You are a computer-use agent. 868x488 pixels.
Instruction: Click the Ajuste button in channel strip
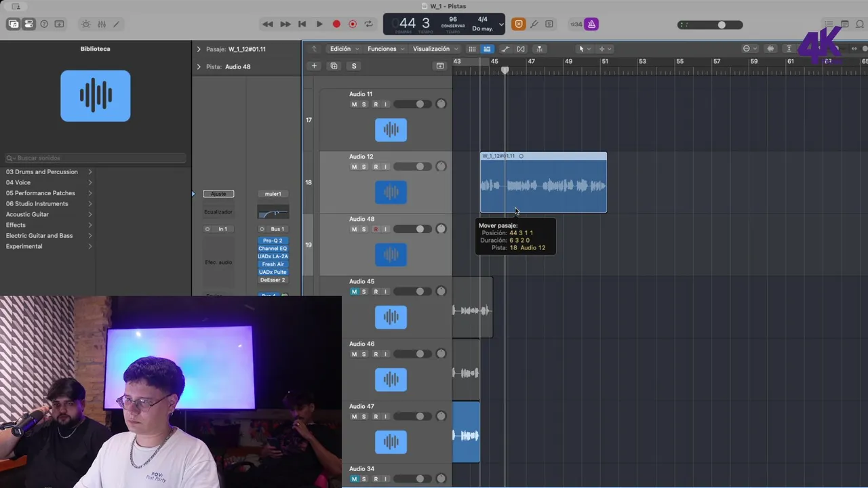(x=218, y=194)
